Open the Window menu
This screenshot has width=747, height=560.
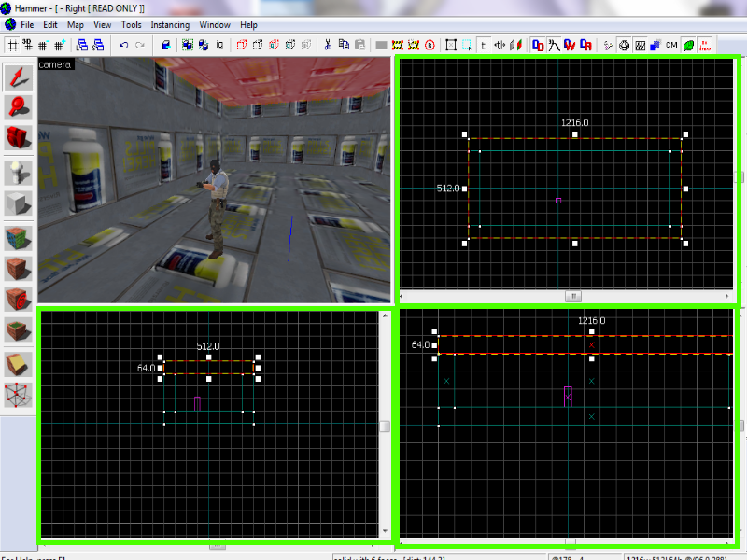coord(215,25)
